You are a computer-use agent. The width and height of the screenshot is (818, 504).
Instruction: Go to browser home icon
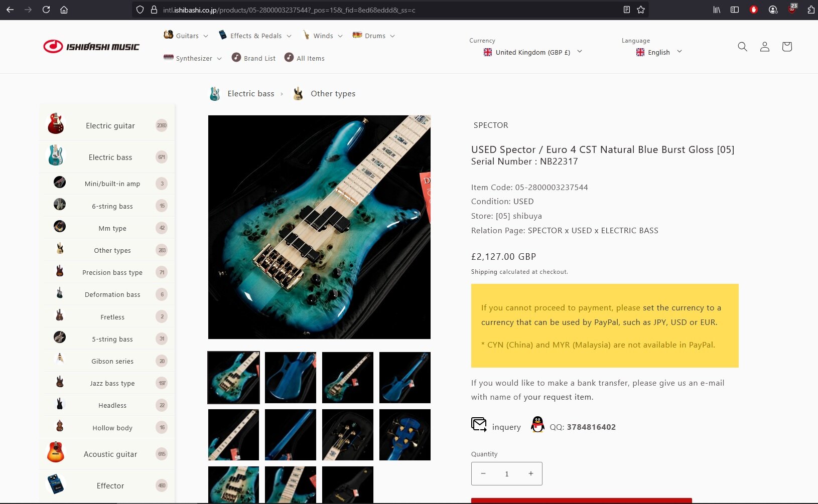pyautogui.click(x=64, y=10)
